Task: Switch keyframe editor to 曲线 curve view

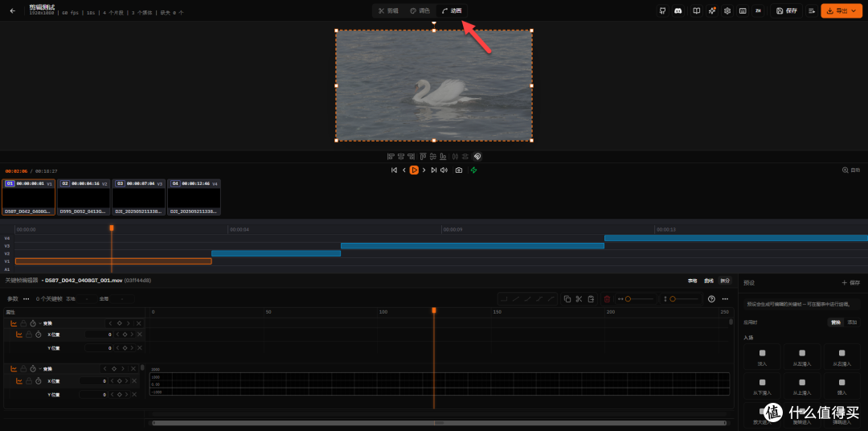Action: point(709,281)
